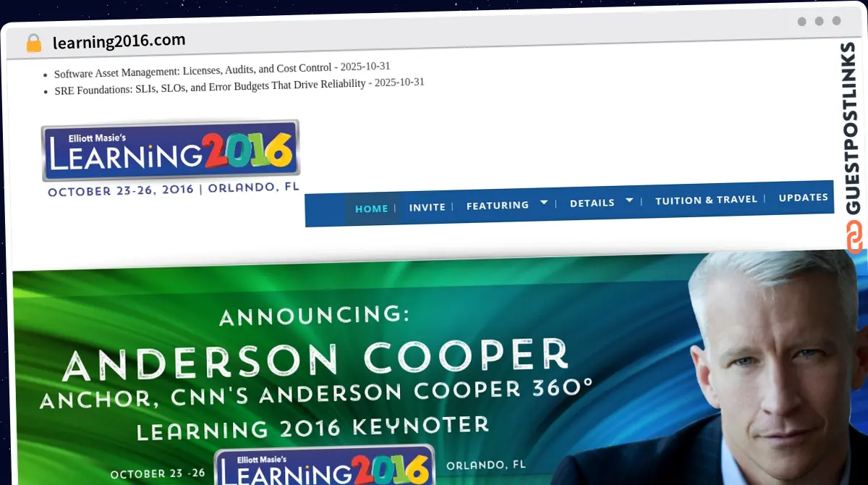
Task: Expand the DETAILS dropdown arrow
Action: [x=629, y=201]
